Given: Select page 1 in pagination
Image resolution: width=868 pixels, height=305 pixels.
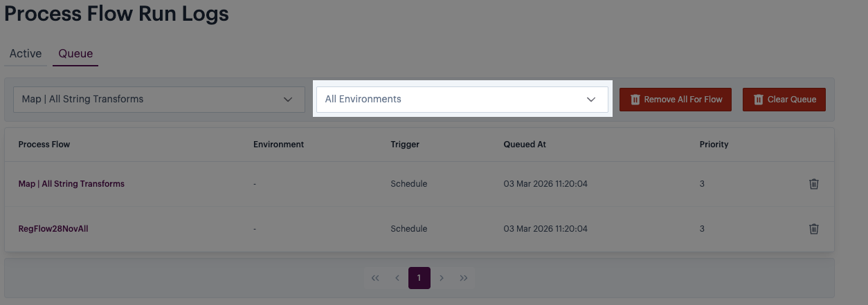Looking at the screenshot, I should click(x=419, y=278).
